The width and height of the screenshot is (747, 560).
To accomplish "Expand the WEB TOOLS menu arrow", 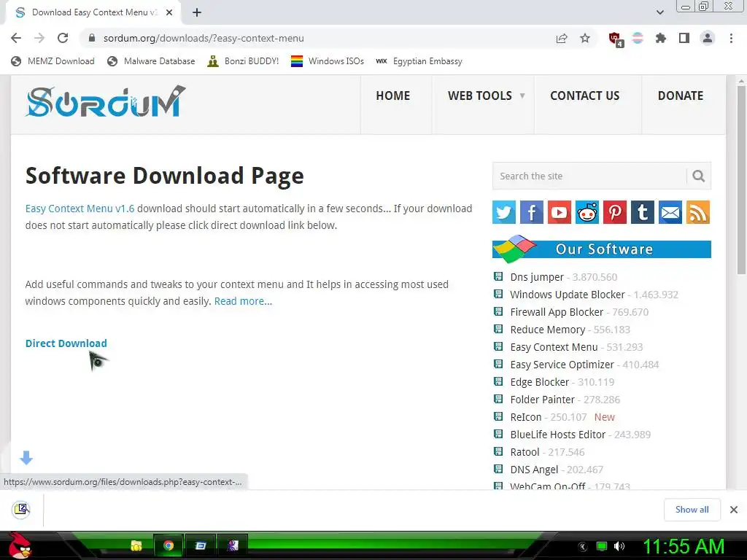I will [522, 96].
